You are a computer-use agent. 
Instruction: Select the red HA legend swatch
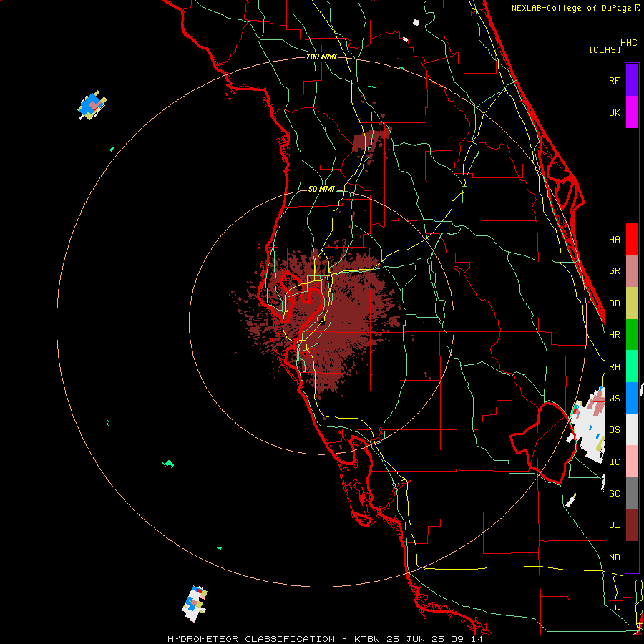[632, 239]
